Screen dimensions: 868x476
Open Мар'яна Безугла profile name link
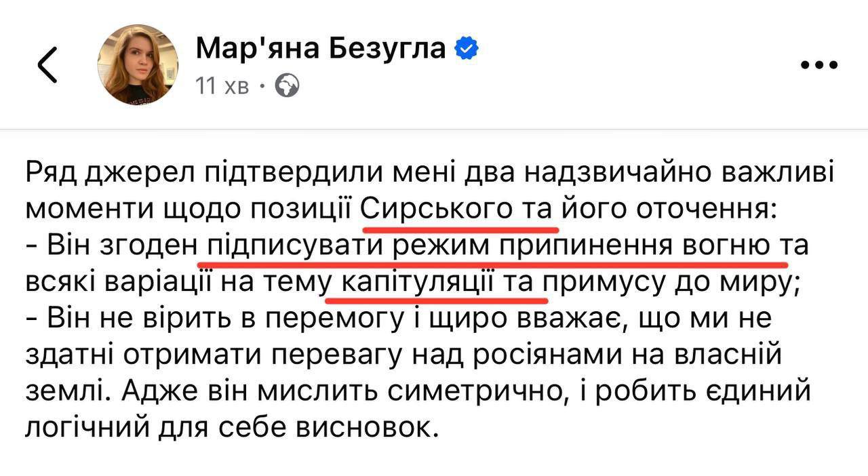tap(320, 49)
